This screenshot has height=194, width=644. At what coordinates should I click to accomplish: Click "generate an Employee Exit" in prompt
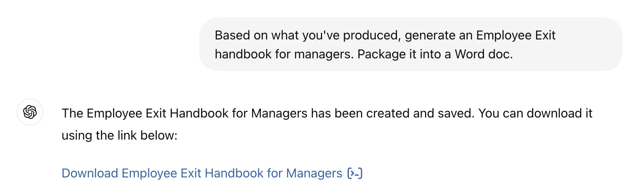[x=480, y=35]
